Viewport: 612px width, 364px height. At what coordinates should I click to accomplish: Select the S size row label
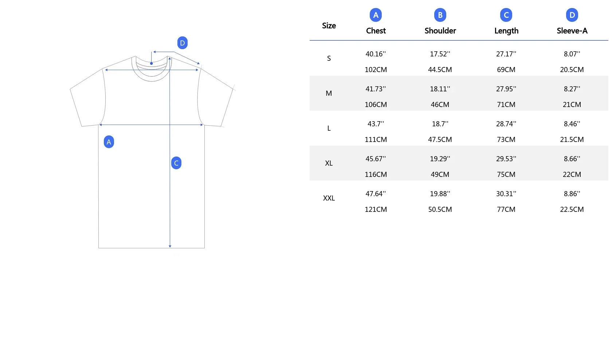pos(329,58)
